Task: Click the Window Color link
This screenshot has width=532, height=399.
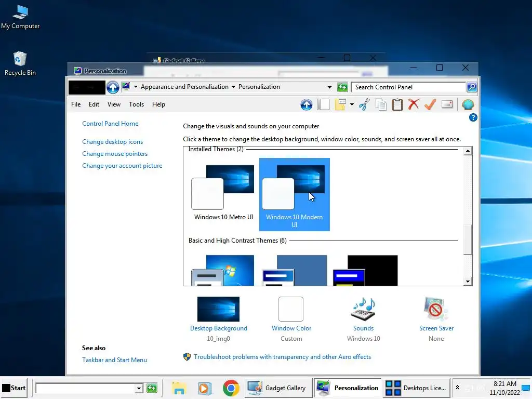Action: (x=291, y=328)
